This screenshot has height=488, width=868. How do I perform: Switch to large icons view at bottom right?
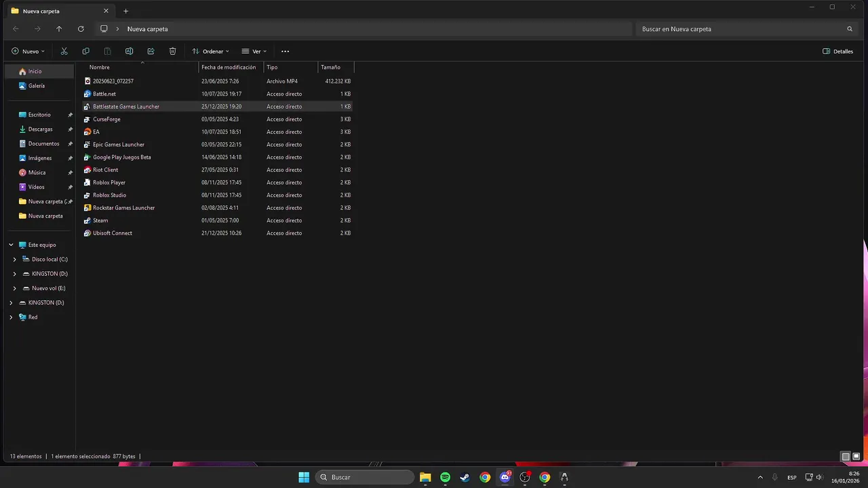[x=856, y=457]
